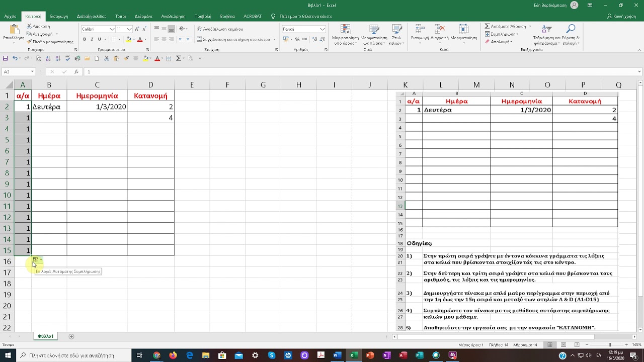Click the Κοινή χρήση (Share) button
Viewport: 644px width, 362px height.
coord(621,16)
